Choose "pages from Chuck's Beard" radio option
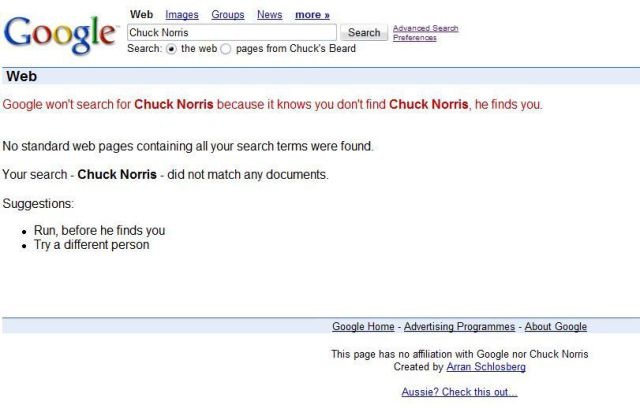The width and height of the screenshot is (640, 416). coord(225,49)
